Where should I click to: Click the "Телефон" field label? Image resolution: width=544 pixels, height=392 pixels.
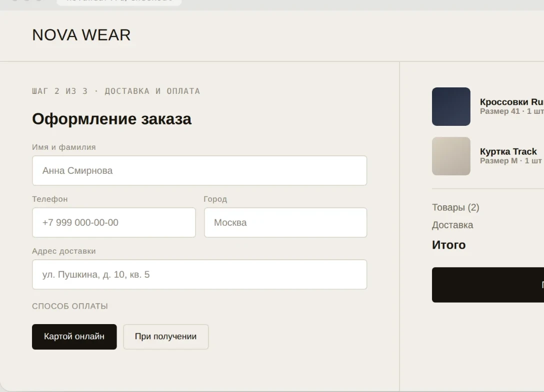point(49,199)
